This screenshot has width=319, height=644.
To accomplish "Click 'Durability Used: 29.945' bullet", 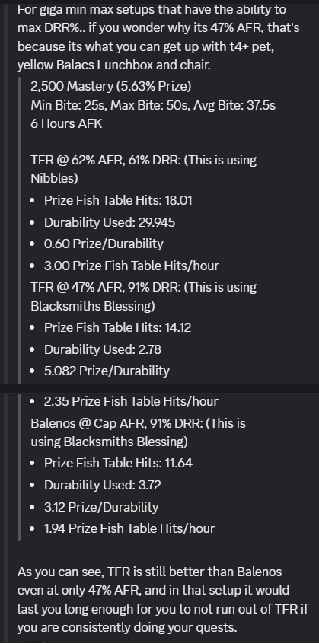I will (x=109, y=222).
